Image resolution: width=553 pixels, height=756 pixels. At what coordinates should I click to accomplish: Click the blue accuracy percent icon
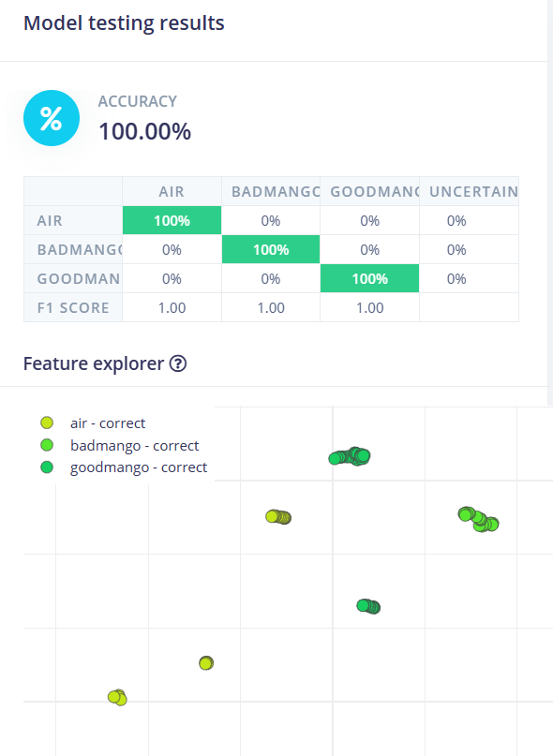[x=52, y=118]
